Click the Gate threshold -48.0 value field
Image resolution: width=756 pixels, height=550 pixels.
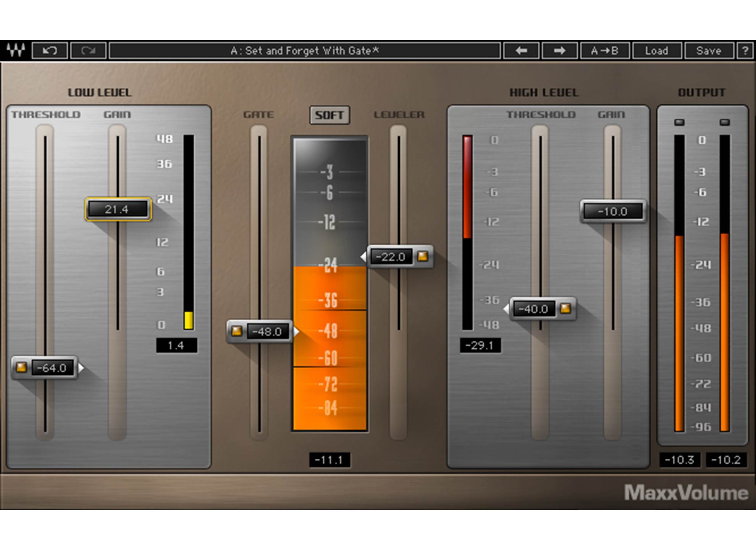[267, 332]
